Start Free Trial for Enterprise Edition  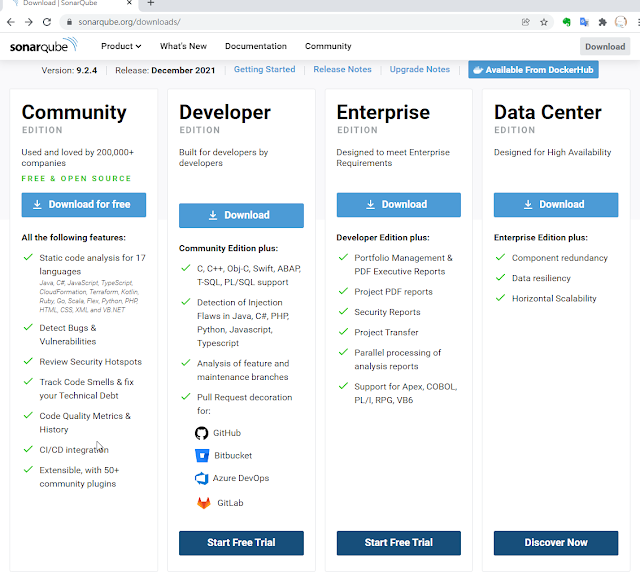point(399,543)
